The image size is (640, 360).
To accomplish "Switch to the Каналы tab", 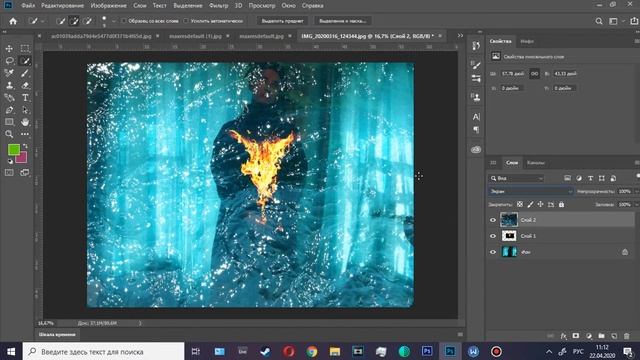I will [536, 163].
